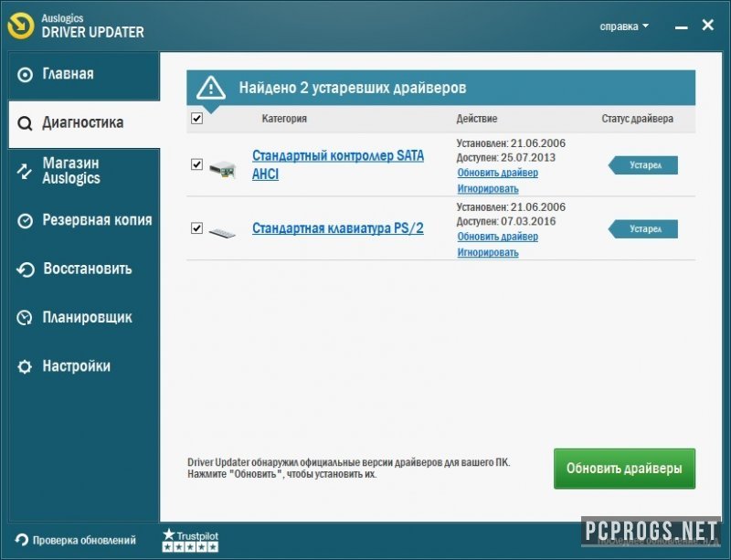Switch to the Диагностика tab
Screen dimensions: 731x560
coord(84,123)
